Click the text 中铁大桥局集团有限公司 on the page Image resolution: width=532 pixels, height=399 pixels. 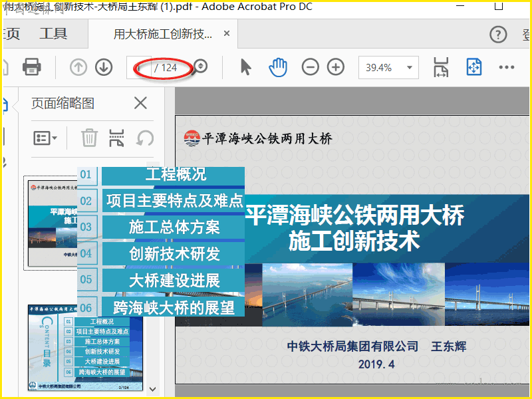pyautogui.click(x=352, y=346)
